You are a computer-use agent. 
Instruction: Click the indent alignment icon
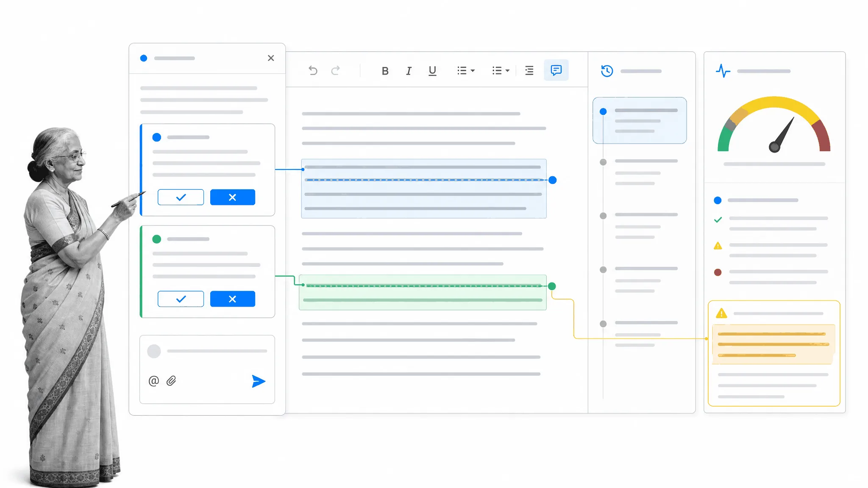pos(529,70)
